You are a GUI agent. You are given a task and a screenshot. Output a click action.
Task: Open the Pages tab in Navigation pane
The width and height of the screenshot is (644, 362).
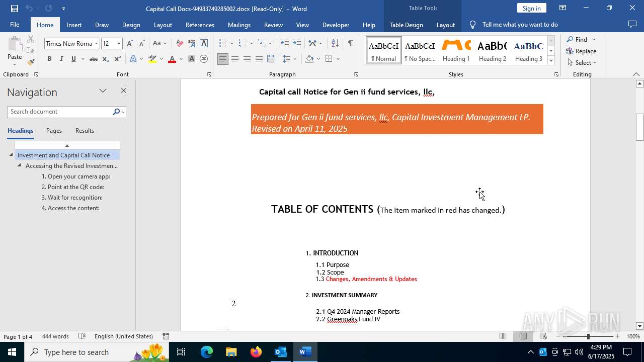click(54, 131)
